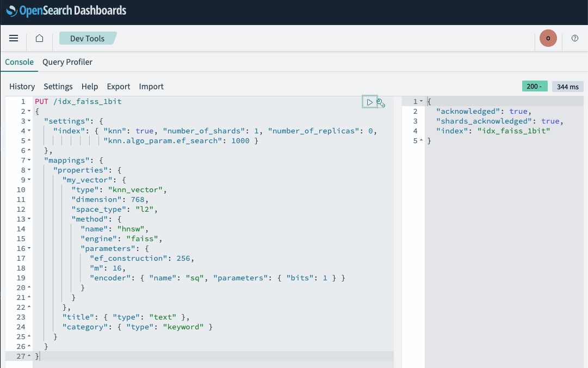Viewport: 588px width, 368px height.
Task: Click line number 10 in editor gutter
Action: click(x=21, y=190)
